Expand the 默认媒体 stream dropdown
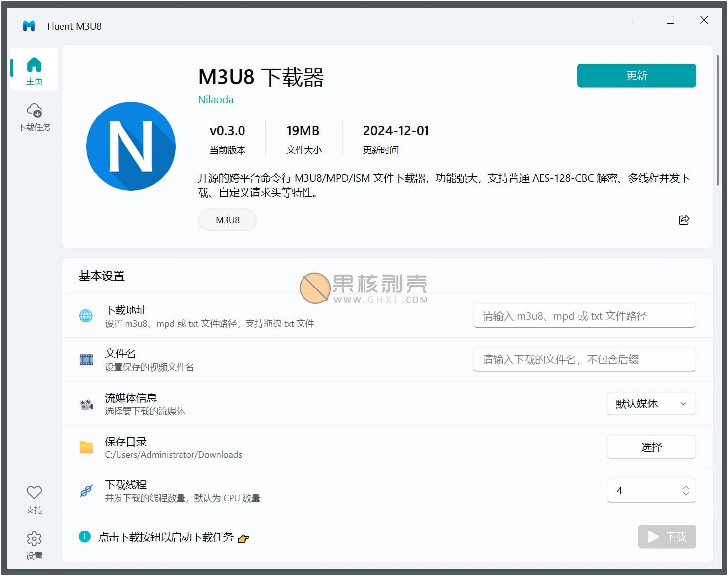 pyautogui.click(x=651, y=404)
